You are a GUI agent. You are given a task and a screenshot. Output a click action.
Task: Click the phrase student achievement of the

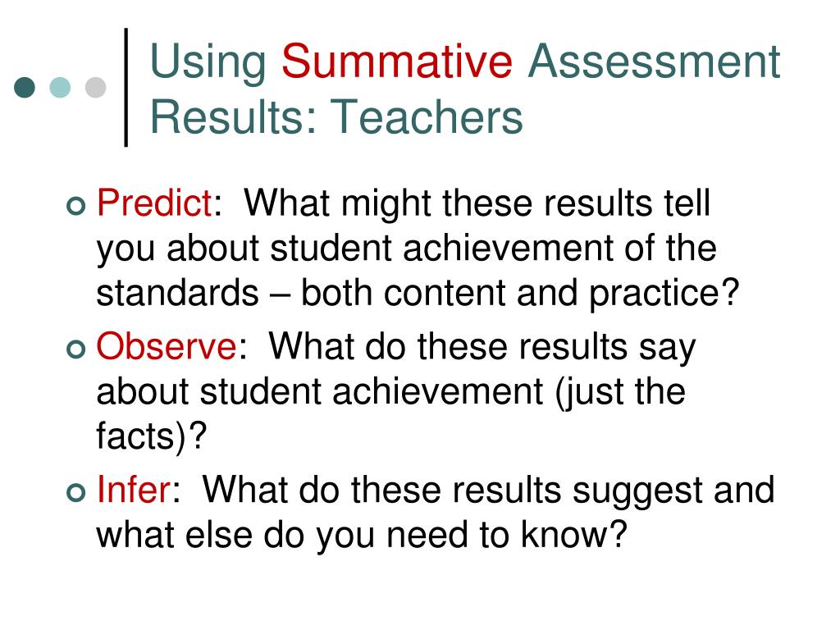pos(493,248)
